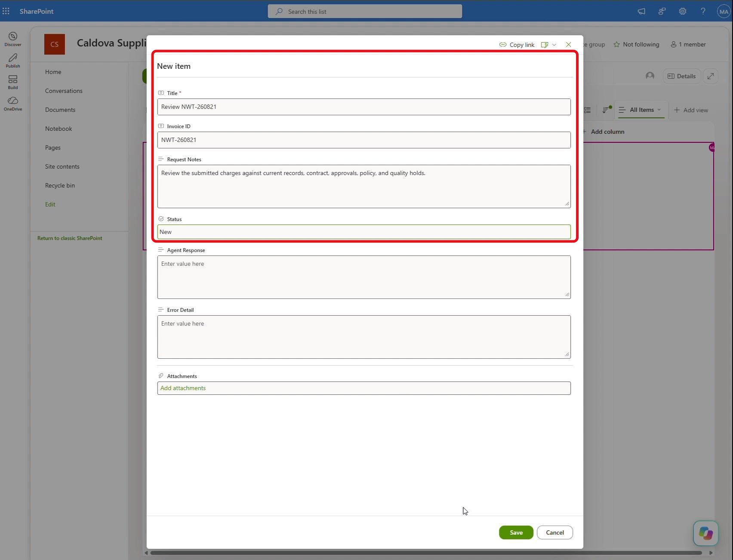Close the New item panel
Image resolution: width=733 pixels, height=560 pixels.
[568, 45]
